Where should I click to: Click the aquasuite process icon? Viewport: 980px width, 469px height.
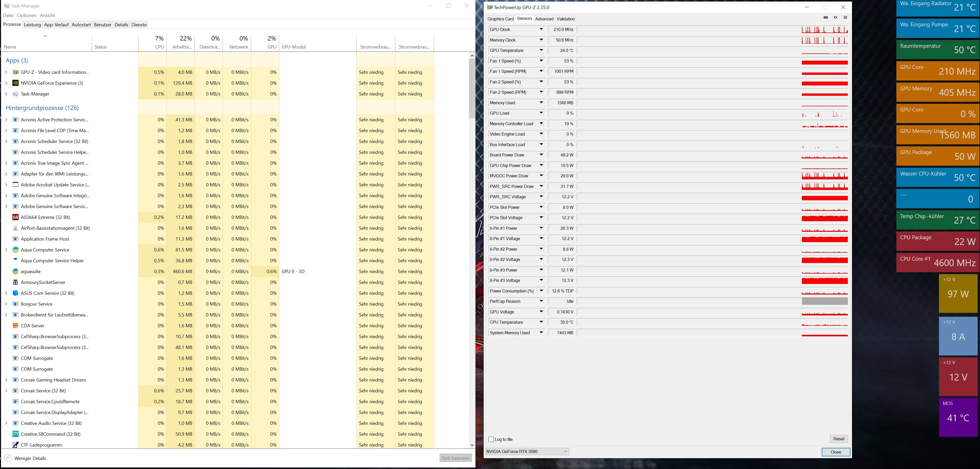[15, 272]
